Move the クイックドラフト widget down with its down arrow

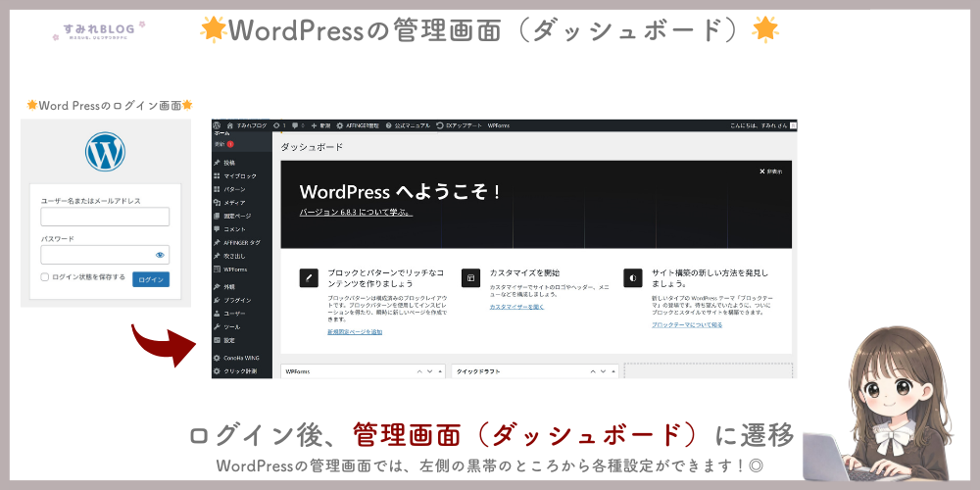(603, 371)
